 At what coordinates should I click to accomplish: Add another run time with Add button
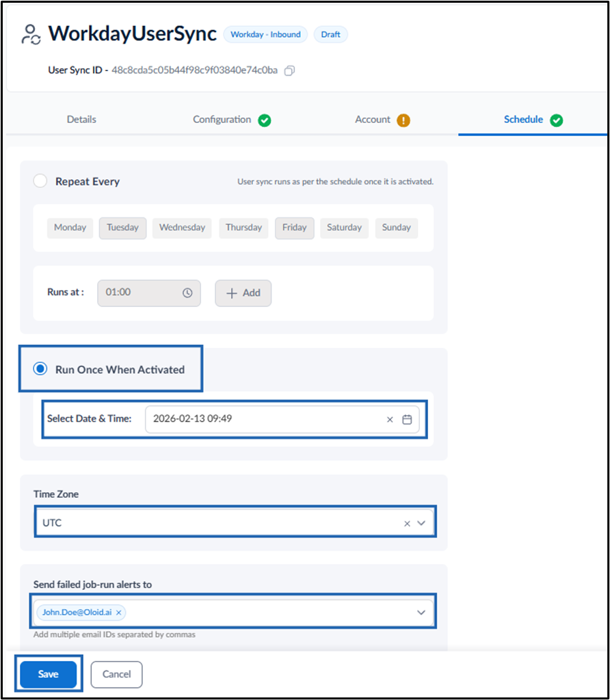(243, 293)
